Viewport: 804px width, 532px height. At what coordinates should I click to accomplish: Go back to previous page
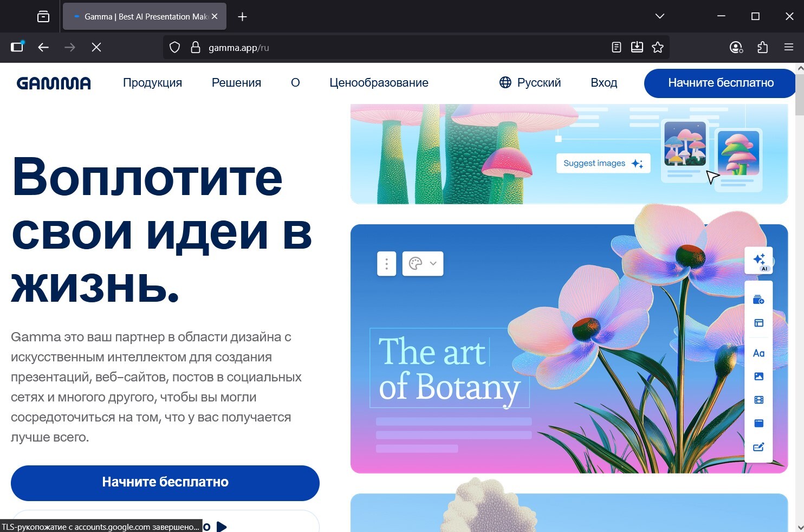43,48
